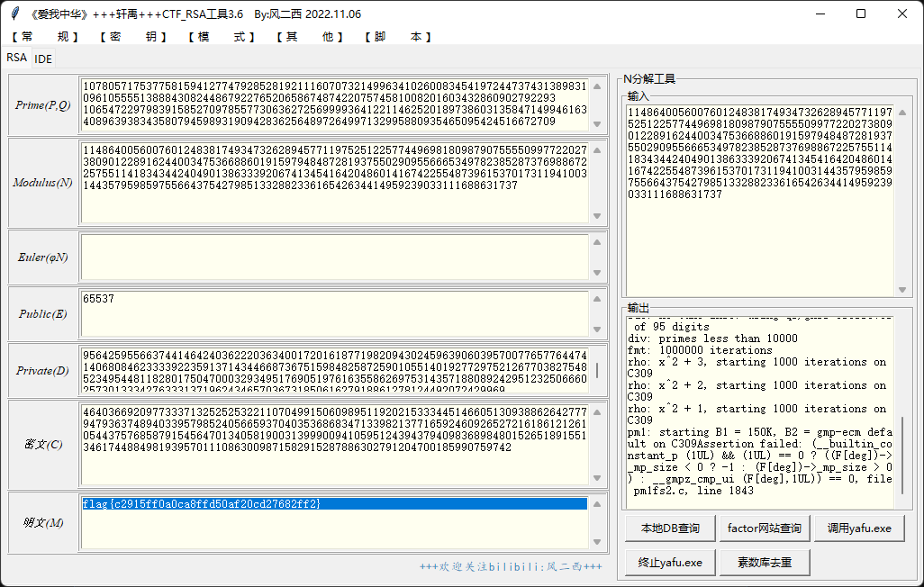Image resolution: width=924 pixels, height=587 pixels.
Task: Click the factor网站查询 button
Action: pos(765,528)
